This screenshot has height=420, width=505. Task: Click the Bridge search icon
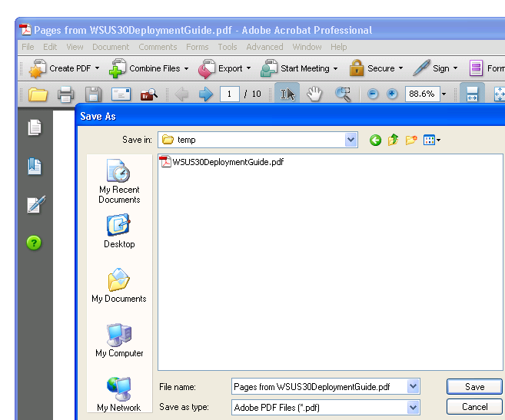[149, 94]
